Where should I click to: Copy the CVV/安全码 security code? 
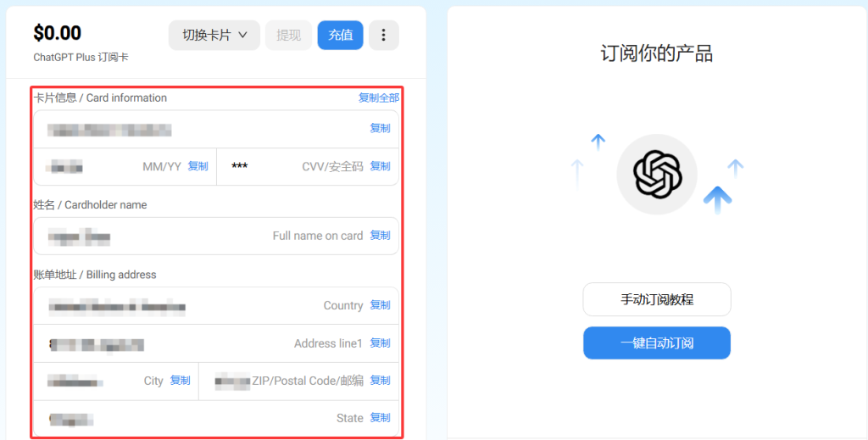(x=381, y=166)
